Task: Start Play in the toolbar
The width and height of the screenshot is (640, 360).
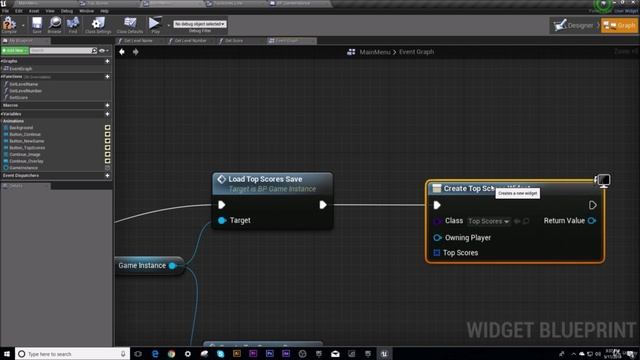Action: (x=155, y=24)
